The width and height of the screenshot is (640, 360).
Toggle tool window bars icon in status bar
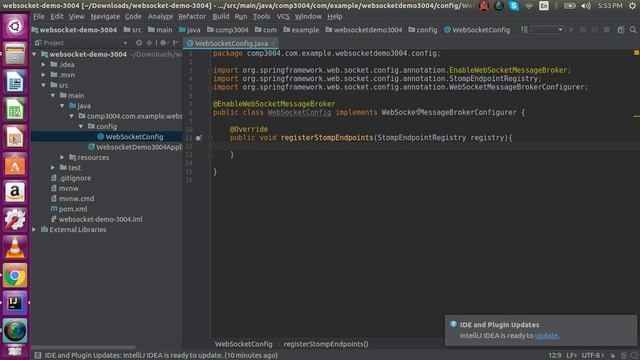click(x=38, y=355)
